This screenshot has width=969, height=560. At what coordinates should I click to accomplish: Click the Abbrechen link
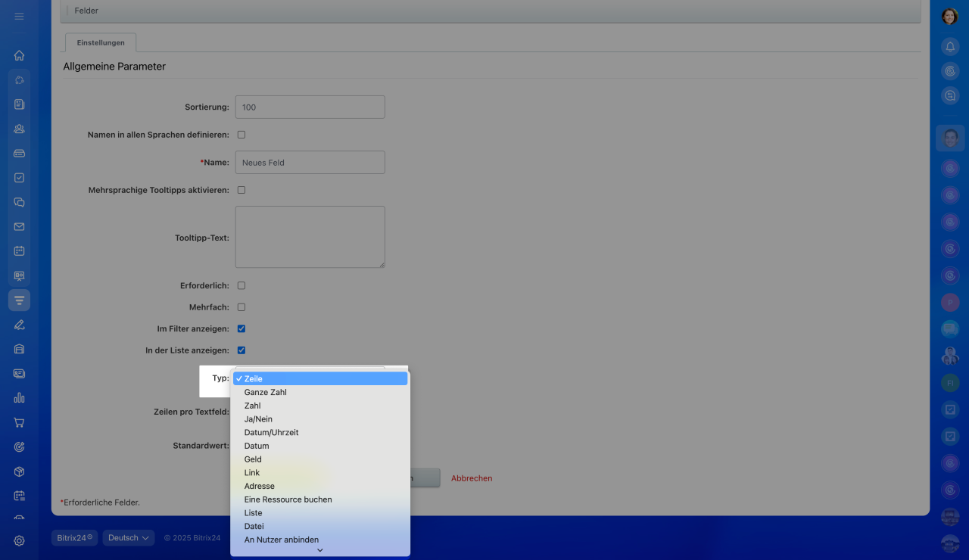(472, 478)
